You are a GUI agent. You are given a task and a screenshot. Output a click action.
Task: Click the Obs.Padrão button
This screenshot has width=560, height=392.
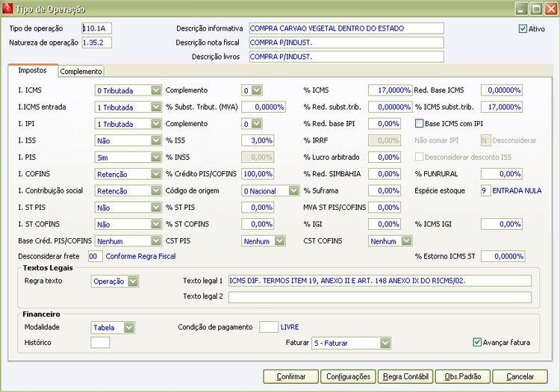click(461, 376)
